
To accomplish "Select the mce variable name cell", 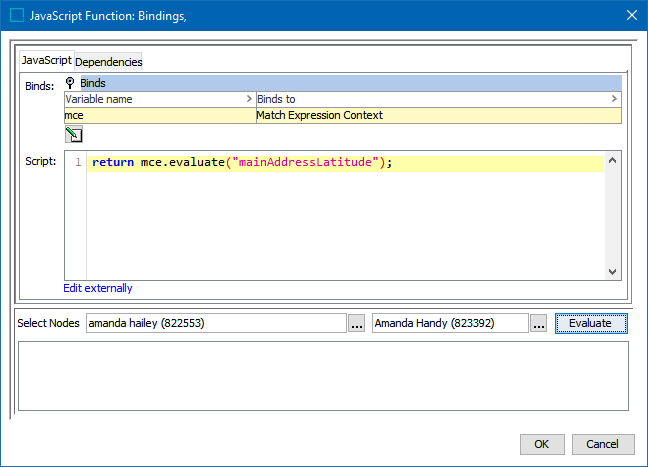I will pyautogui.click(x=159, y=115).
